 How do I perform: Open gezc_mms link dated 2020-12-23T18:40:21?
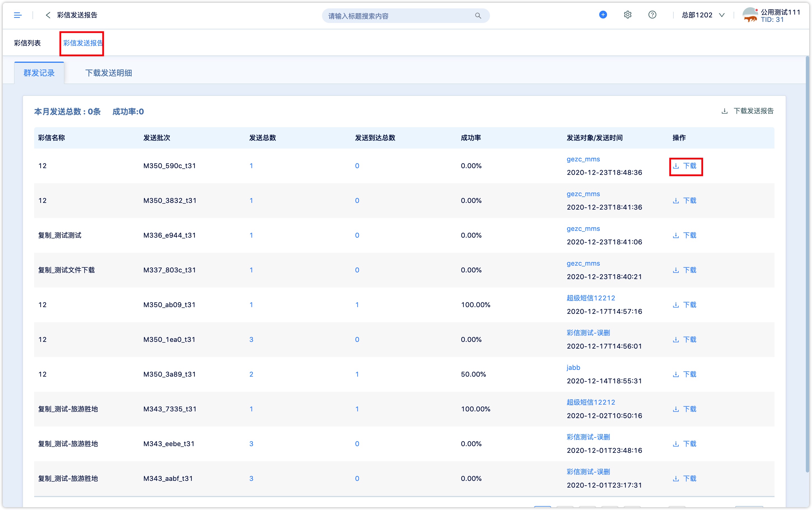click(583, 263)
